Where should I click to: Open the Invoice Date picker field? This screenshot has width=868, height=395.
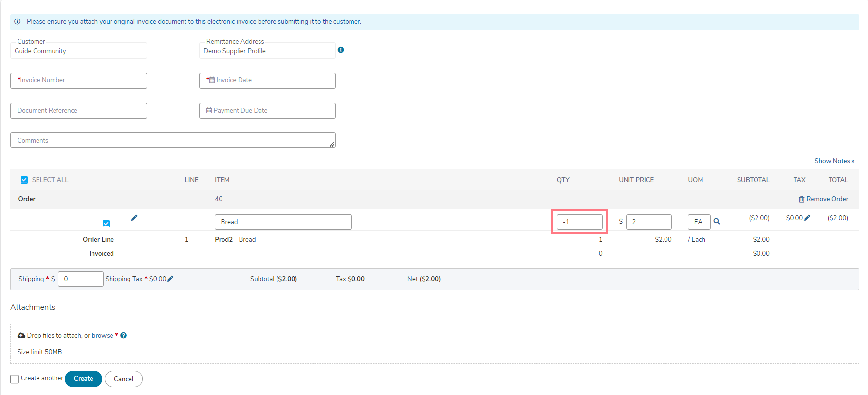(x=267, y=80)
